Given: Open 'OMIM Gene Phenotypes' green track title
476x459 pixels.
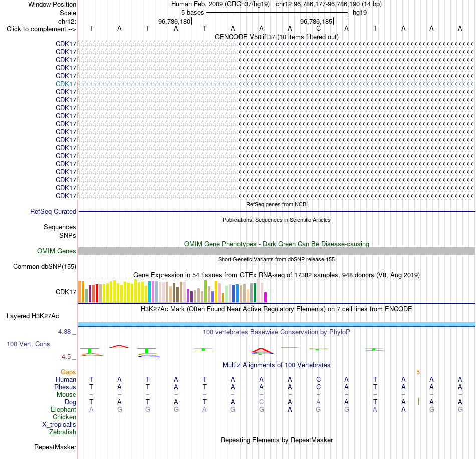Looking at the screenshot, I should pos(277,244).
